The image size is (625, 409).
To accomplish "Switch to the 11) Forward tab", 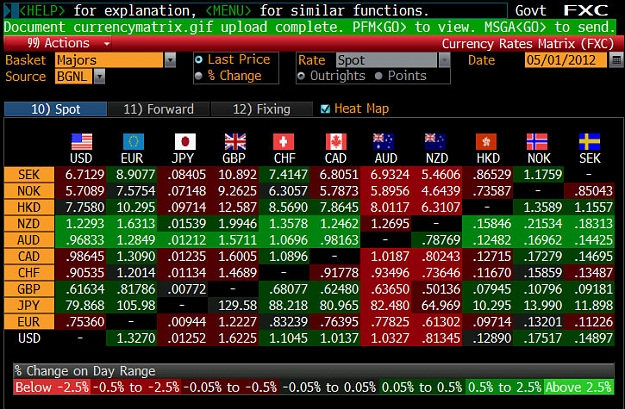I will (158, 109).
